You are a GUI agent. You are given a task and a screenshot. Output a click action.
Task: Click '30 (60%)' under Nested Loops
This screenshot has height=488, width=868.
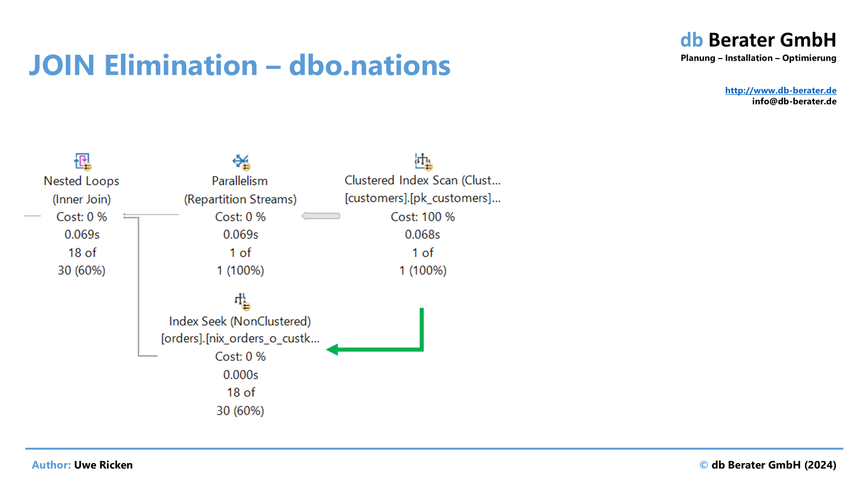pos(81,271)
